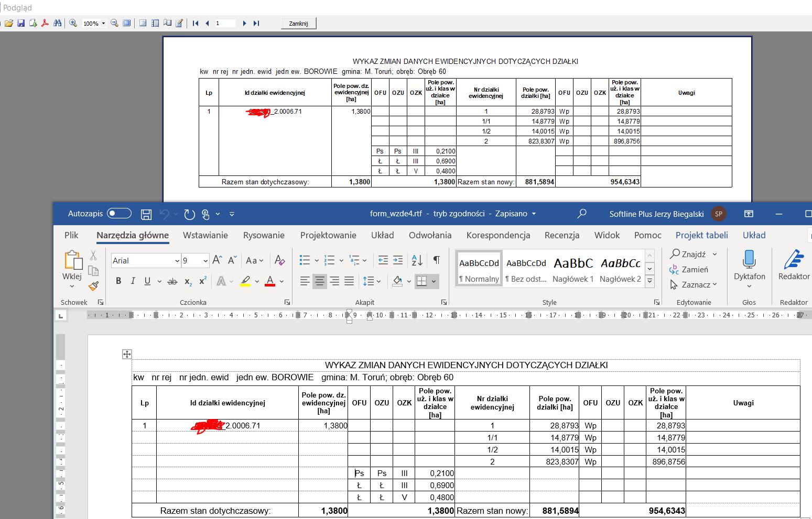Toggle show paragraph marks
This screenshot has height=519, width=812.
(x=437, y=260)
